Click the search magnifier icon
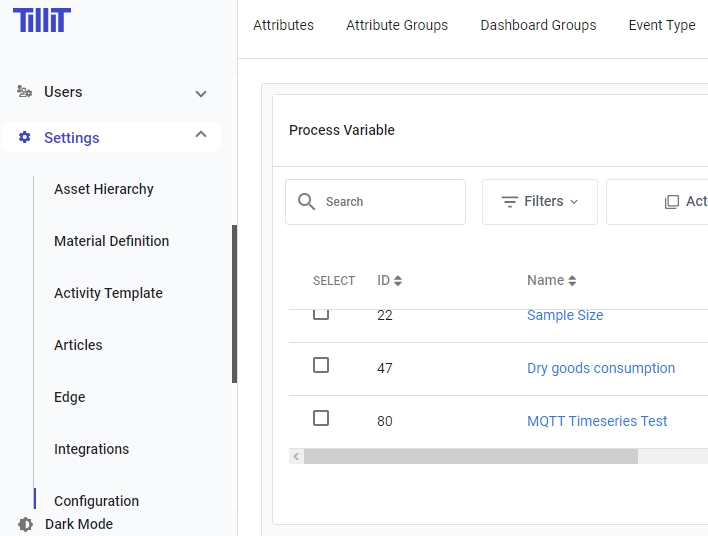Screen dimensions: 708x536 point(307,202)
